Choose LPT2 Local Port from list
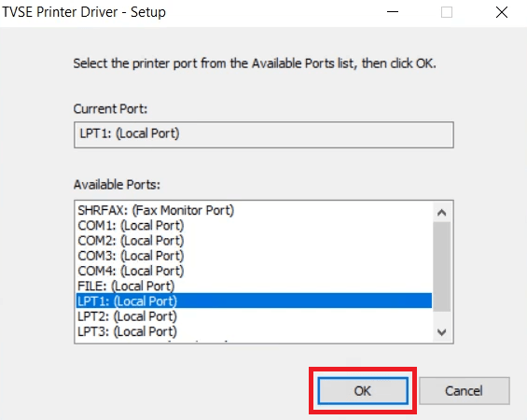This screenshot has height=420, width=527. (x=254, y=316)
